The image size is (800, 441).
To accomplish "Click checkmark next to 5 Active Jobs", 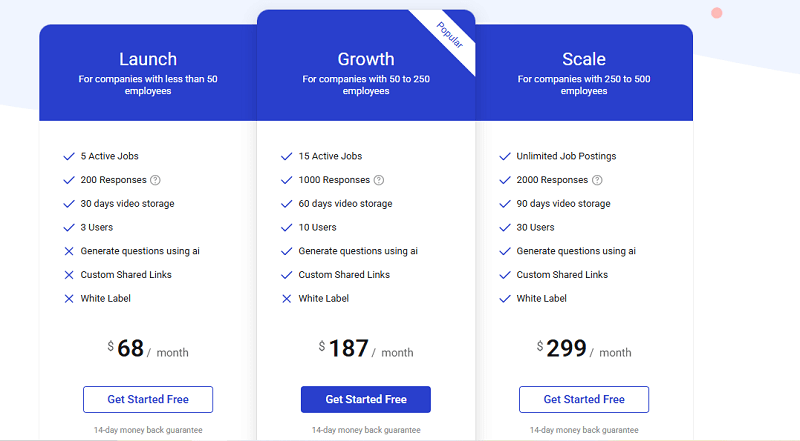I will tap(69, 156).
